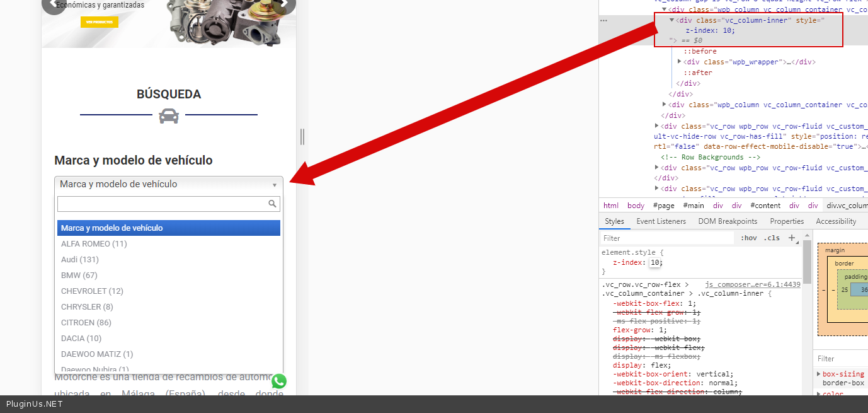The width and height of the screenshot is (868, 413).
Task: Click the plus icon for new style rule
Action: [x=792, y=238]
